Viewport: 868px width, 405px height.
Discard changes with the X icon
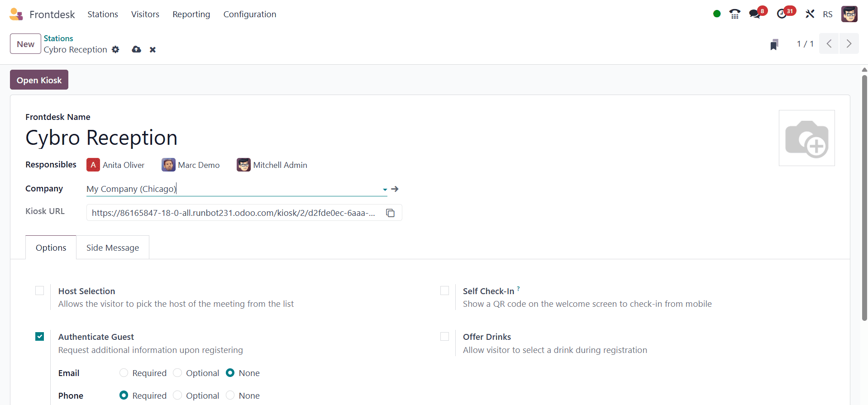click(x=153, y=50)
